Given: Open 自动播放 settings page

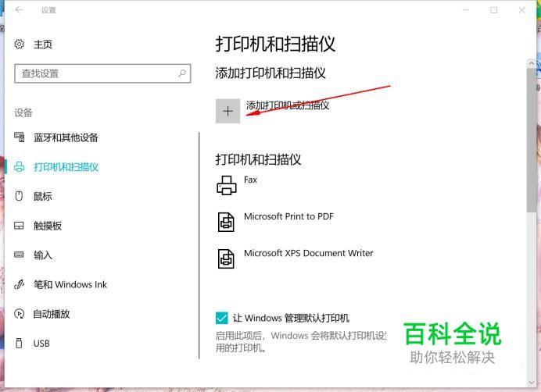Looking at the screenshot, I should click(52, 314).
